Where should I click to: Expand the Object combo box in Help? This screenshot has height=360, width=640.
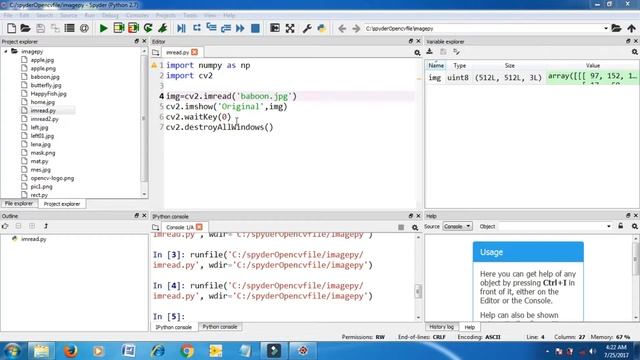pos(609,226)
